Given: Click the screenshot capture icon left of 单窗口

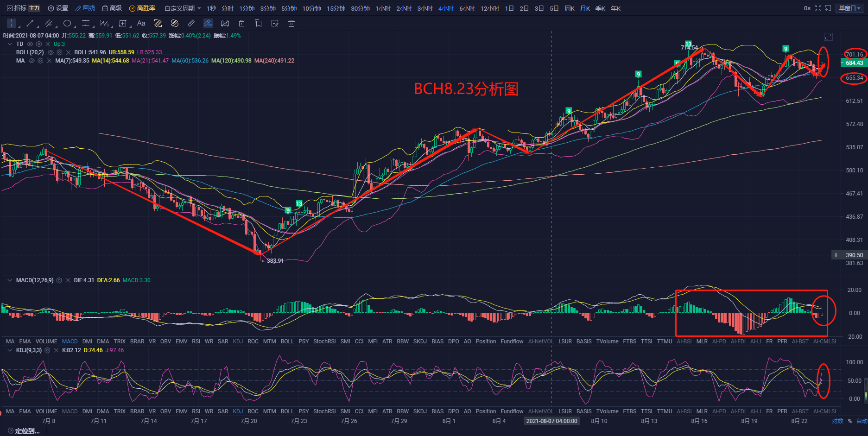Looking at the screenshot, I should point(828,8).
